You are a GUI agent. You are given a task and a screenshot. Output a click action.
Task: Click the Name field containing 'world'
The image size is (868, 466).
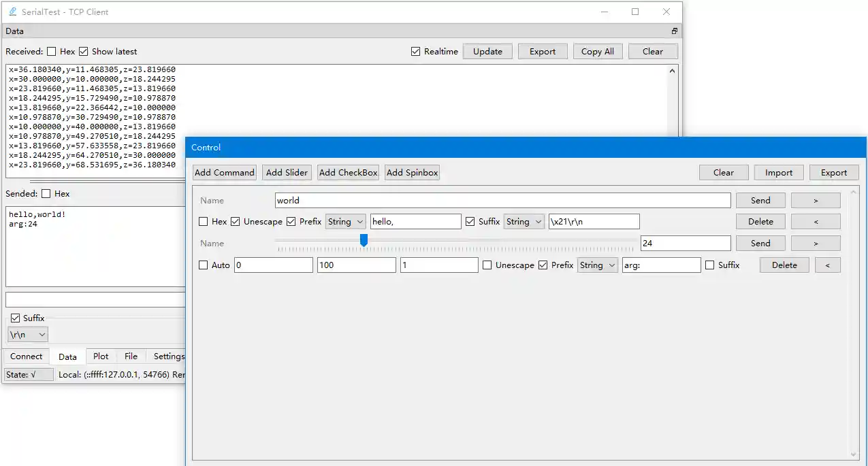[502, 201]
